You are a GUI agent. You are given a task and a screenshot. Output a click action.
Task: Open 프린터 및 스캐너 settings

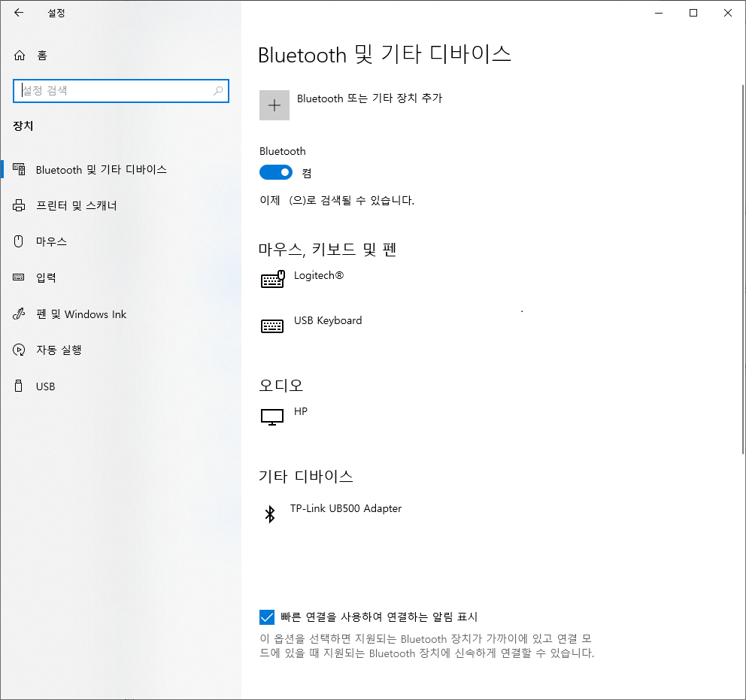coord(121,205)
